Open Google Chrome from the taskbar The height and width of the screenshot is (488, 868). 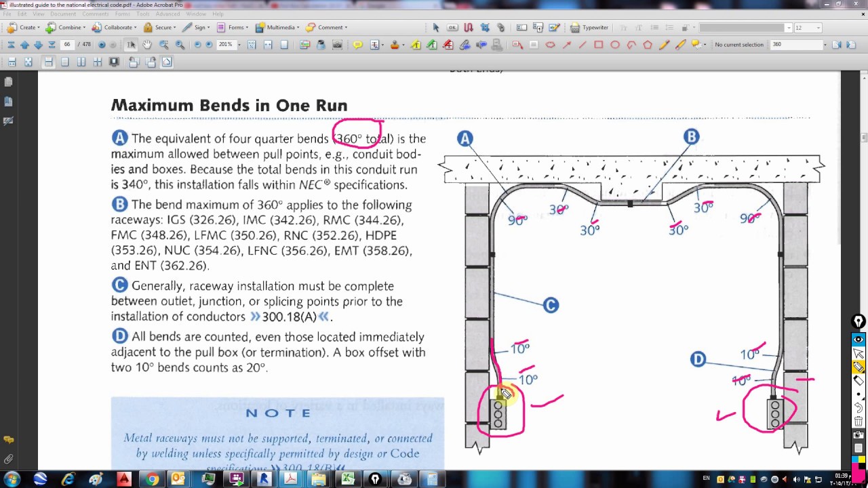click(152, 480)
